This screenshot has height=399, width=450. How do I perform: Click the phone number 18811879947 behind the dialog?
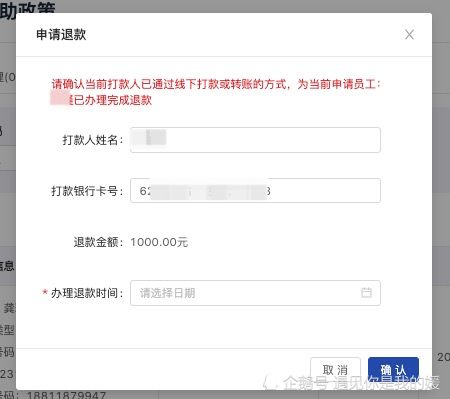(66, 395)
